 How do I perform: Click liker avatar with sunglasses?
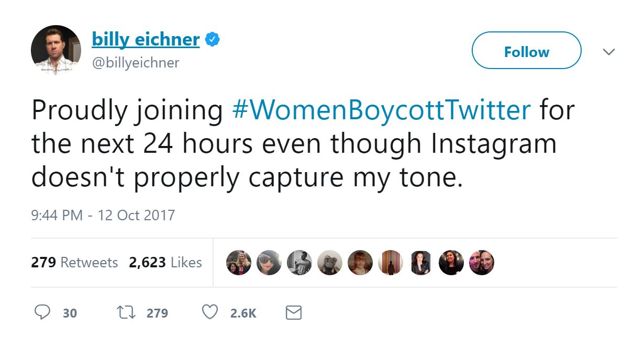tap(269, 263)
